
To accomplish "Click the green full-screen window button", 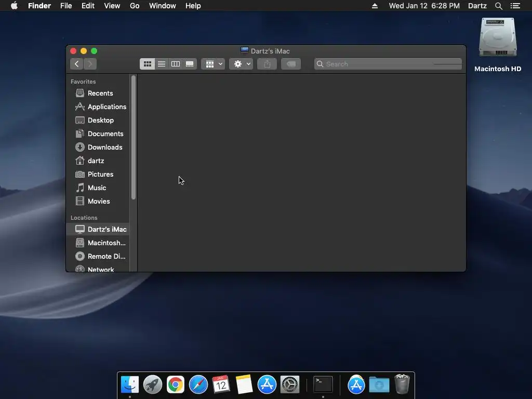I will click(94, 51).
